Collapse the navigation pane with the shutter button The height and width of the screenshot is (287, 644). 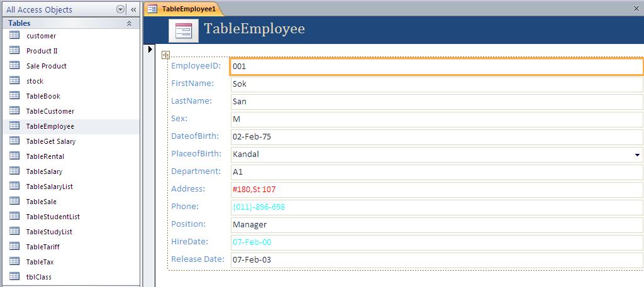click(133, 9)
